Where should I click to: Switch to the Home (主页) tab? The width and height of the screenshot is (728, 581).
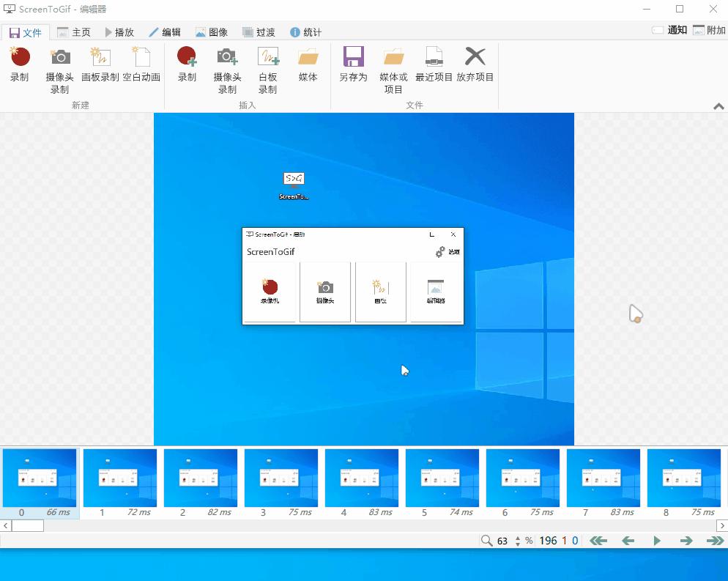(75, 32)
